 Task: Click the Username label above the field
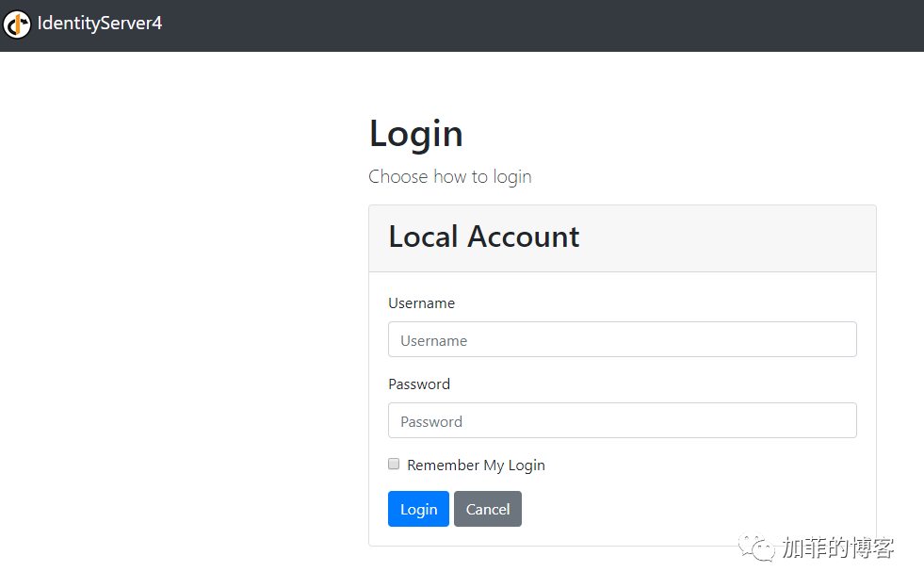tap(422, 303)
